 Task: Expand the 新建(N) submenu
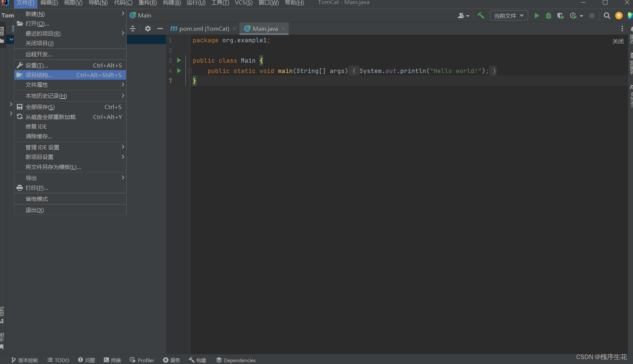coord(70,14)
